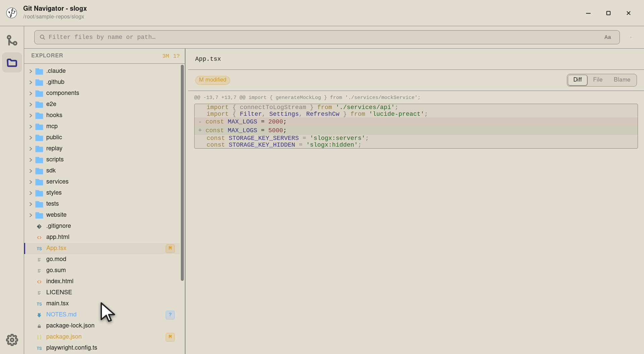The image size is (644, 354).
Task: Click the main.tsx TS icon
Action: click(x=39, y=304)
